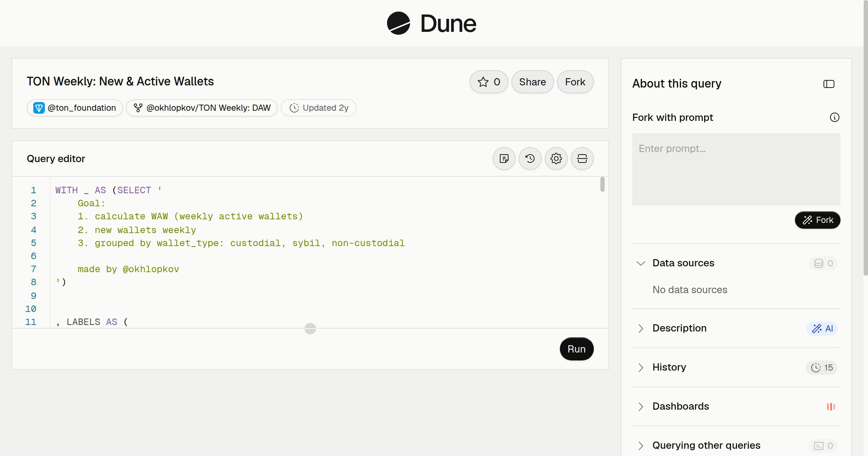Collapse the About this query panel
This screenshot has width=868, height=456.
click(x=829, y=84)
